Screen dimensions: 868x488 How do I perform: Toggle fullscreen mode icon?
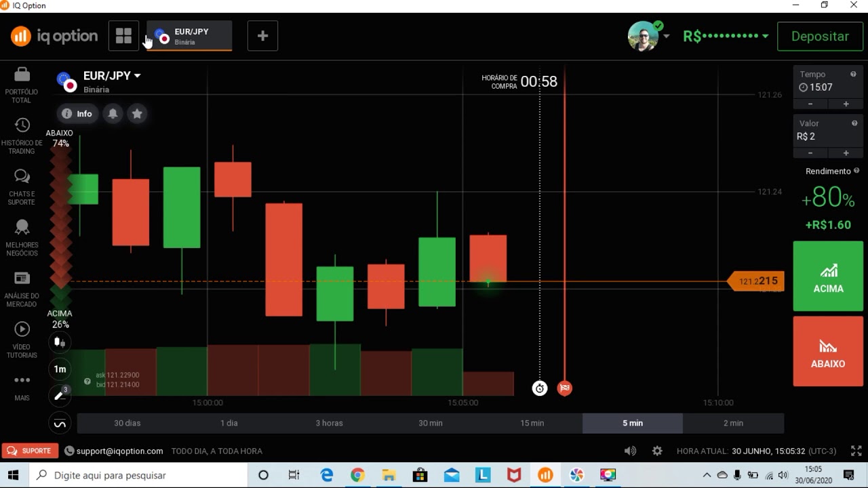(856, 451)
